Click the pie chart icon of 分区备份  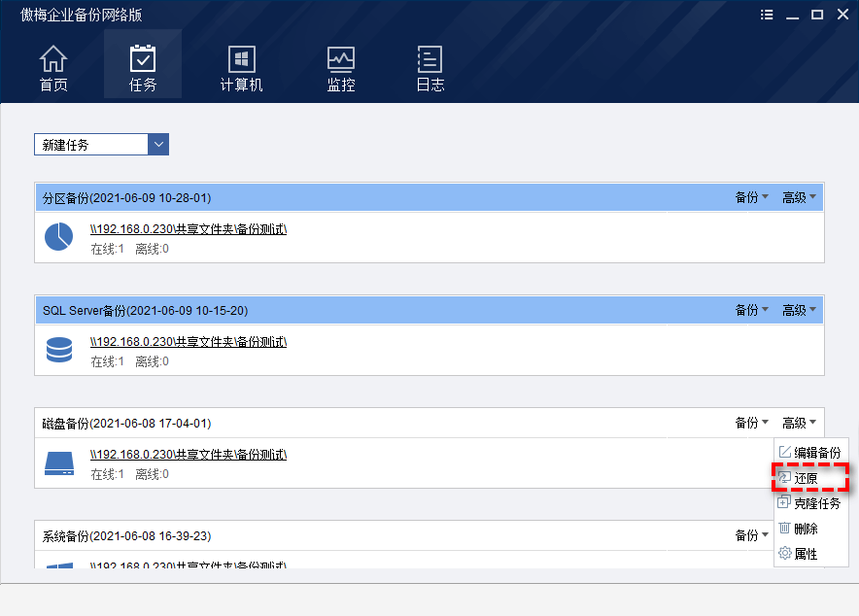[59, 237]
